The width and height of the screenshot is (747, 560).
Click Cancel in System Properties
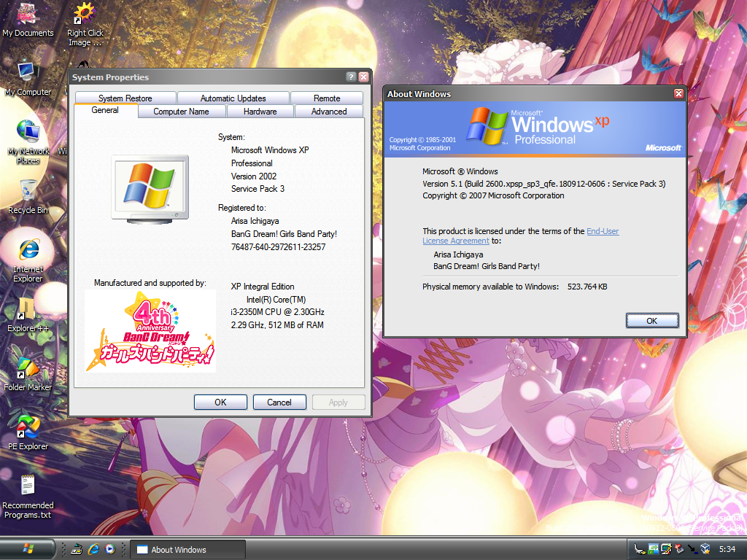[x=279, y=402]
